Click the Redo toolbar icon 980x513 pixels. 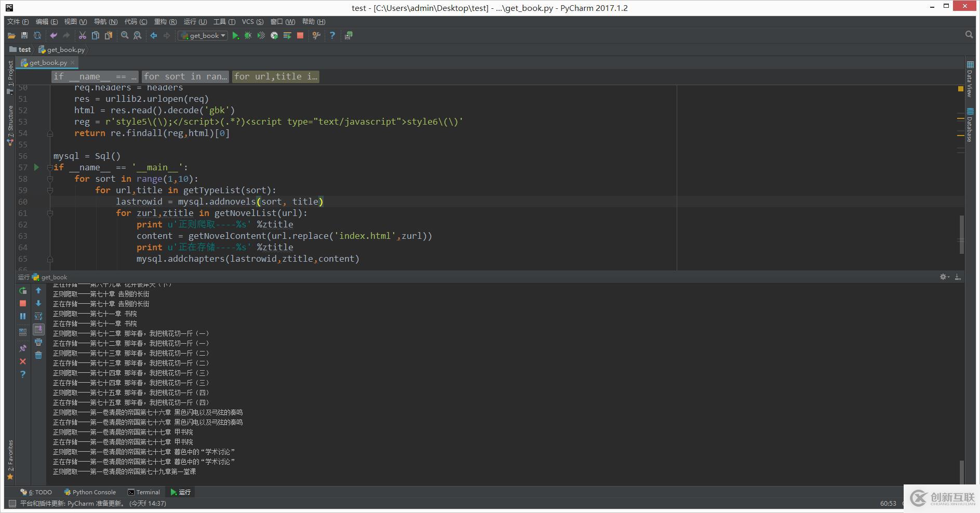(66, 35)
